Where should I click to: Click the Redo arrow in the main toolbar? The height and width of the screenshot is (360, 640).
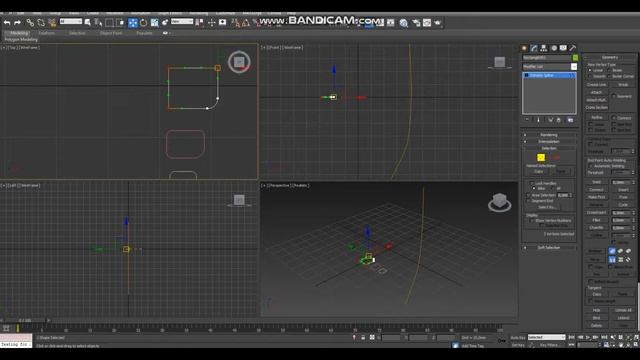coord(17,23)
